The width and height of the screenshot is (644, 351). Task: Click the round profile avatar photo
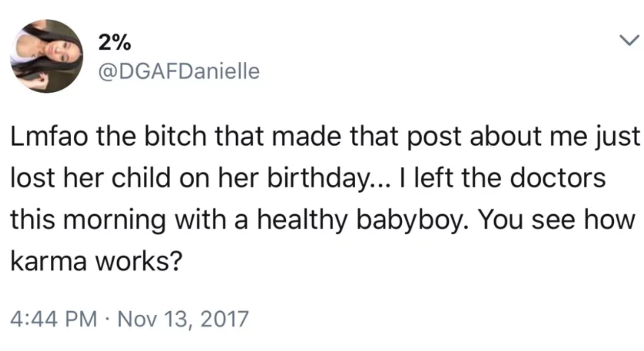[x=47, y=56]
